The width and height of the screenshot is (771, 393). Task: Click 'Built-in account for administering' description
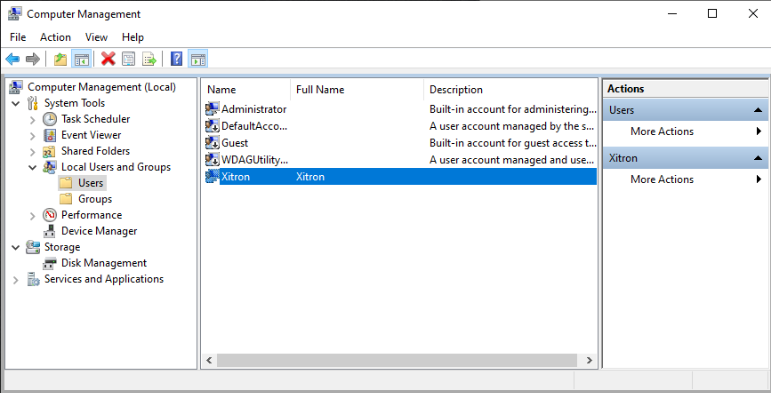(x=512, y=109)
